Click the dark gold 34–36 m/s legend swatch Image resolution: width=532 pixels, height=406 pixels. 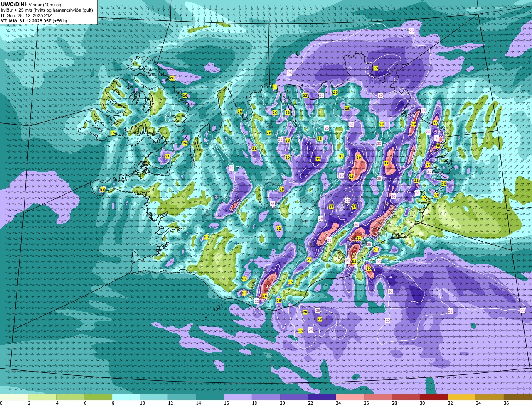490,397
